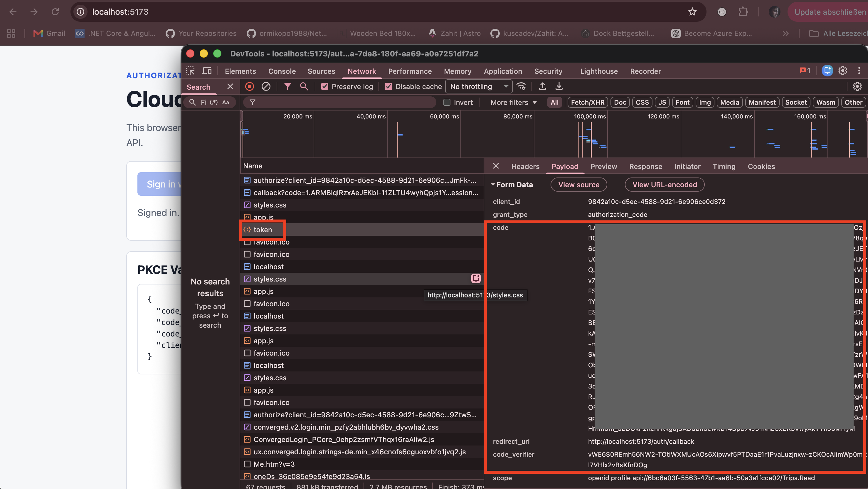The image size is (868, 489).
Task: Click View source button
Action: click(x=578, y=185)
